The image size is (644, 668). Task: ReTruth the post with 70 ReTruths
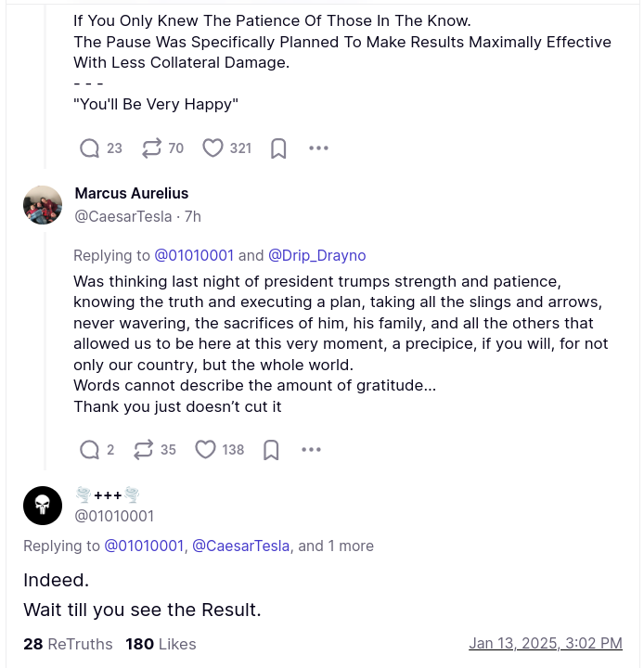pos(152,148)
